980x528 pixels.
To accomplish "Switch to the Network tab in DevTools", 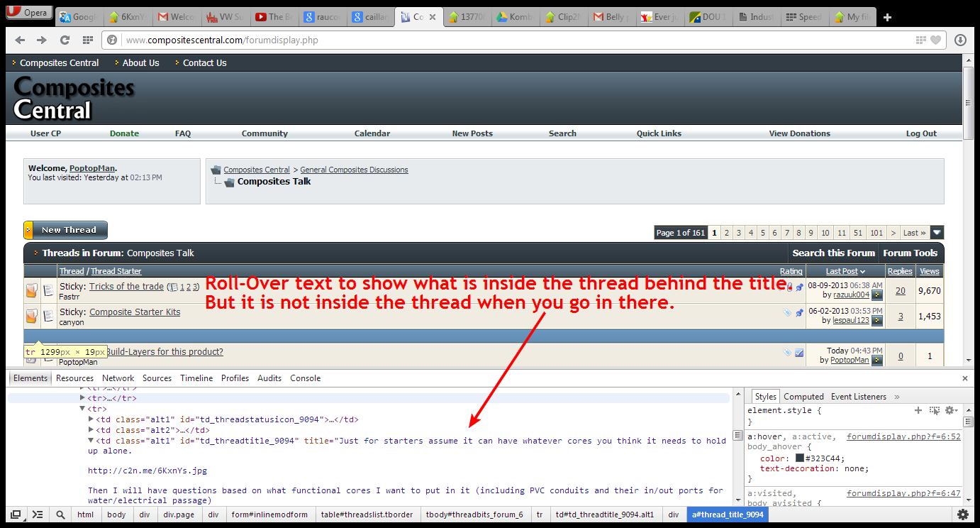I will (x=118, y=378).
